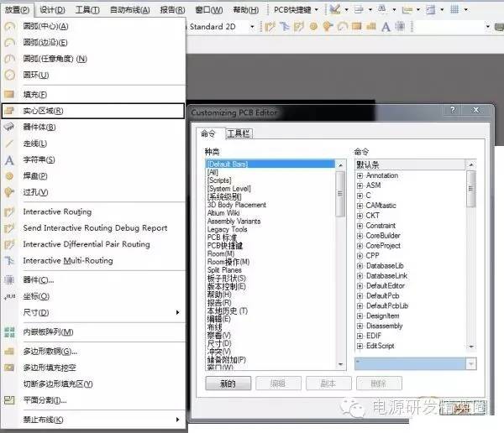Select the 填充 fill icon
Viewport: 504px width, 433px height.
[x=10, y=94]
